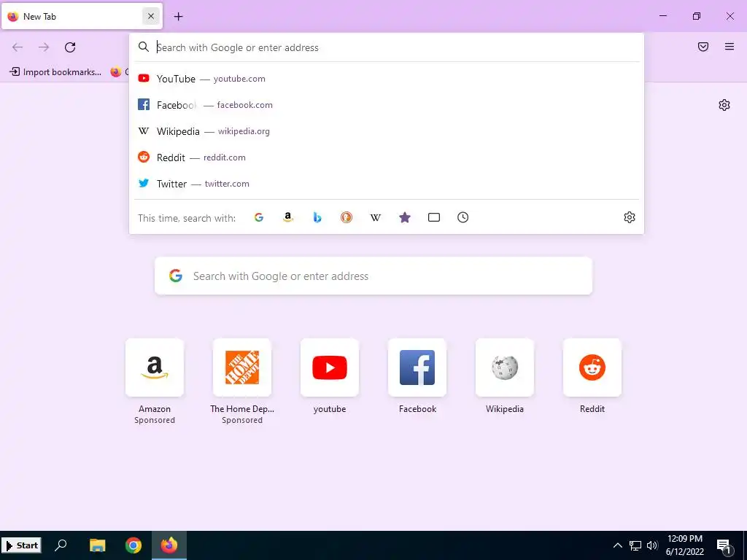Image resolution: width=747 pixels, height=560 pixels.
Task: Close the New Tab tab
Action: 151,16
